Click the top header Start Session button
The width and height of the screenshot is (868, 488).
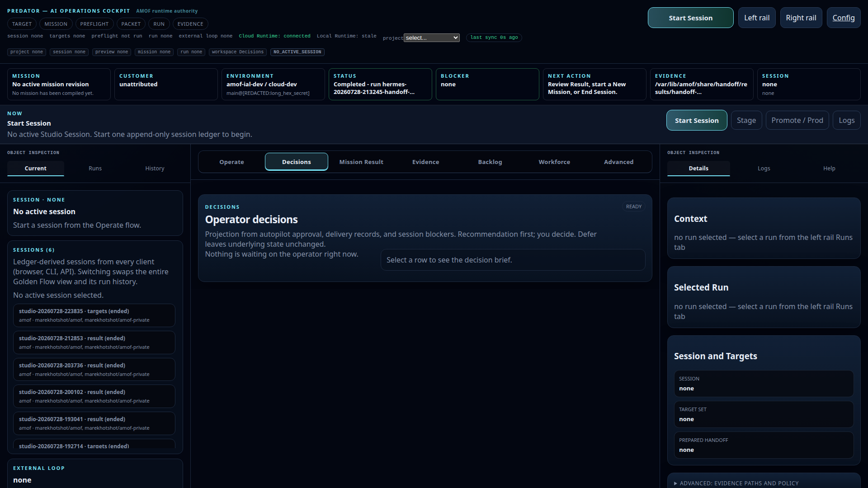coord(690,18)
